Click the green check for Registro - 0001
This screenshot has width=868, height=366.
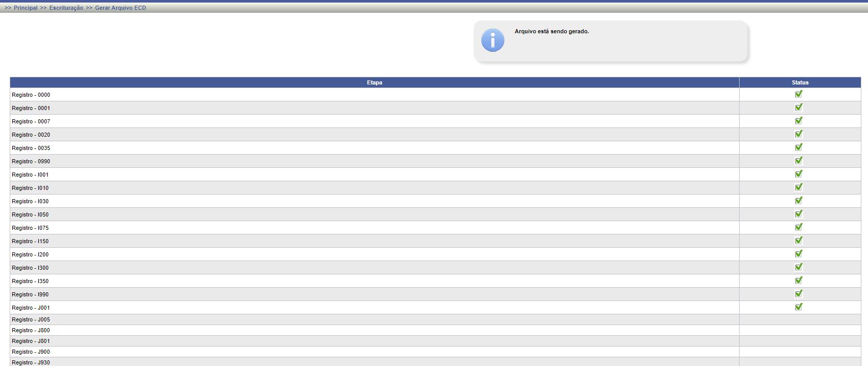[x=798, y=107]
